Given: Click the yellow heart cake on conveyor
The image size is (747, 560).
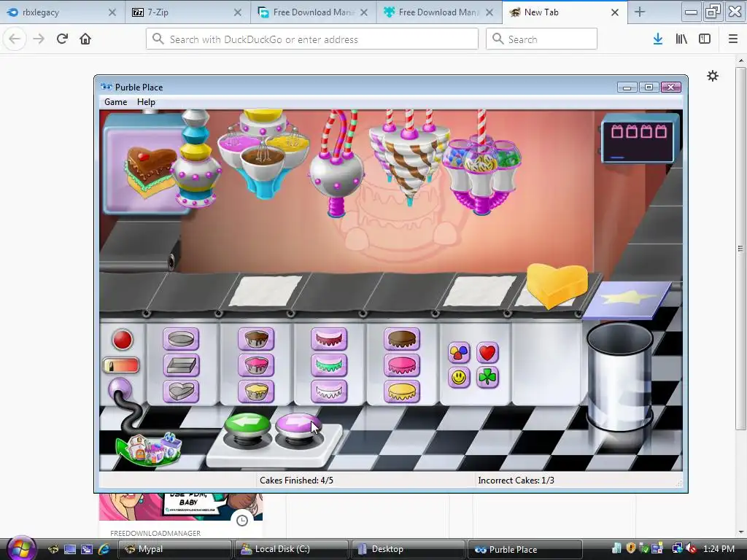Looking at the screenshot, I should (557, 285).
